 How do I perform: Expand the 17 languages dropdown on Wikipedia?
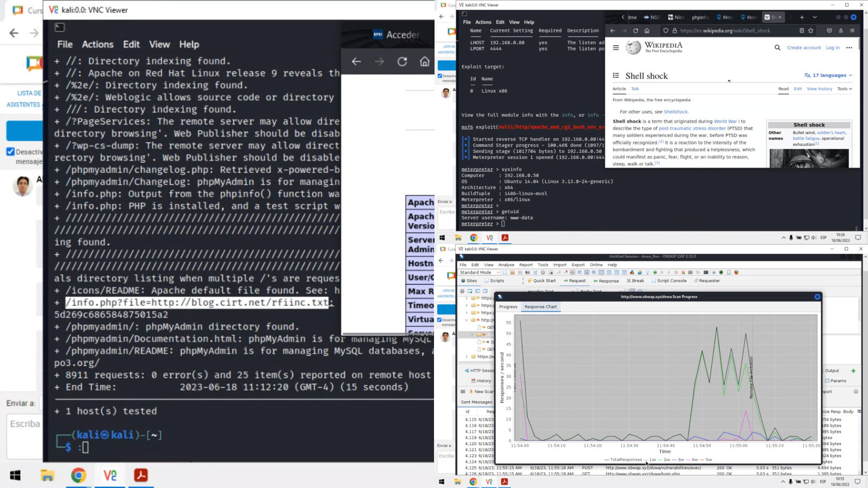pos(828,75)
